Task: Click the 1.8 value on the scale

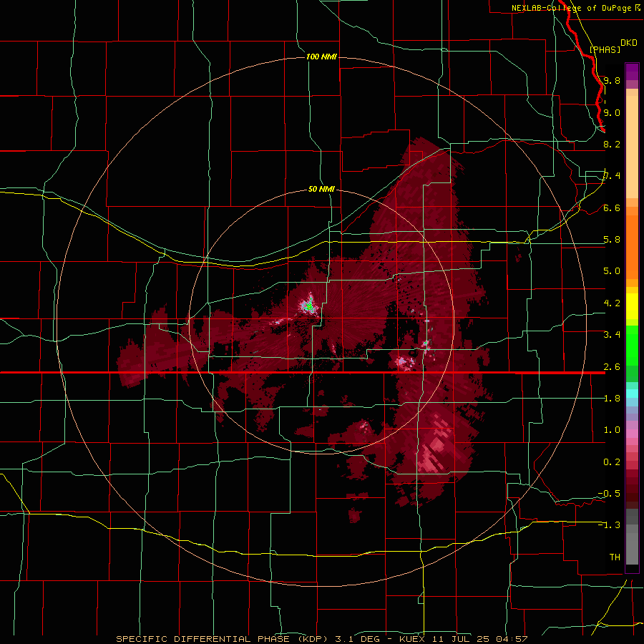Action: tap(612, 398)
